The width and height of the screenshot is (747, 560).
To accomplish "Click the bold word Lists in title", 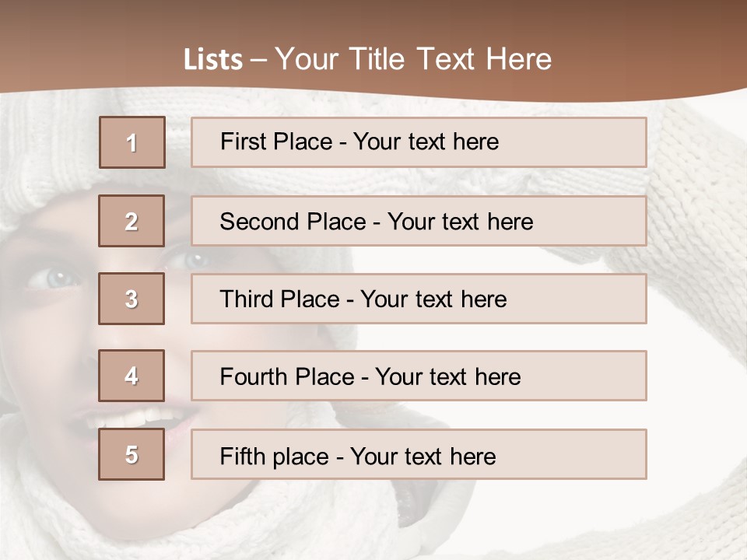I will [x=213, y=60].
